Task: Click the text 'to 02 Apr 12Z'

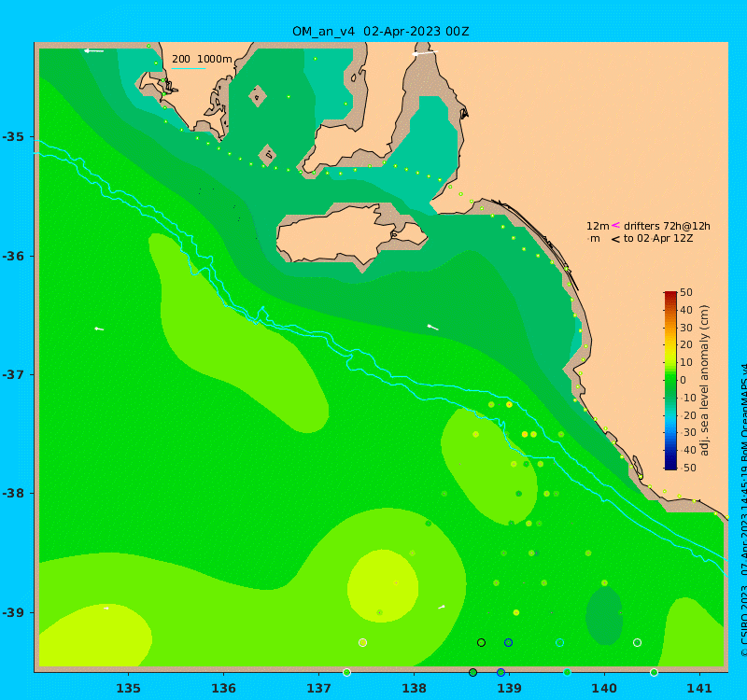Action: coord(658,239)
